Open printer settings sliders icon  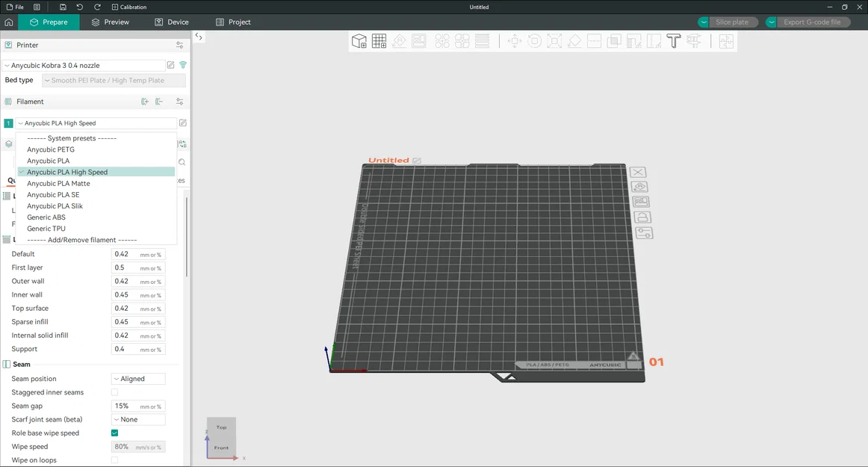click(180, 45)
